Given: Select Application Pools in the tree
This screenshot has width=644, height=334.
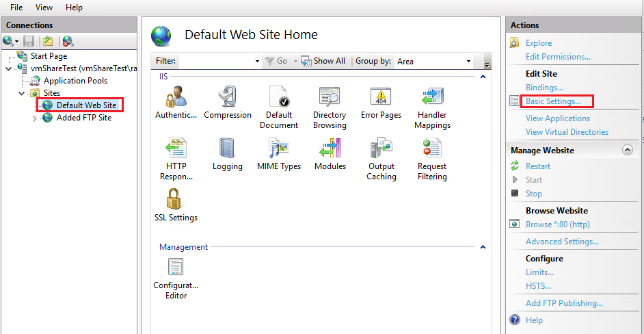Looking at the screenshot, I should 76,81.
